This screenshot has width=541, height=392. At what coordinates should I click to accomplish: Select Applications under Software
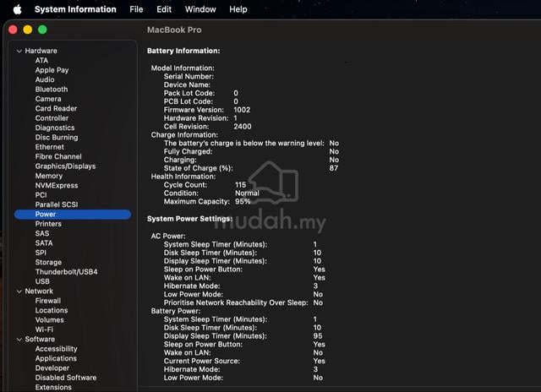click(56, 358)
